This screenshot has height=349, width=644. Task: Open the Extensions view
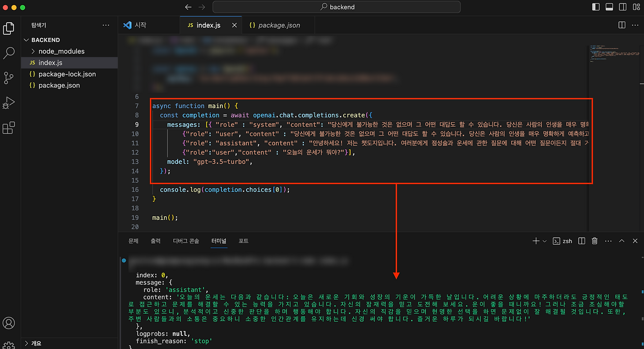tap(9, 128)
